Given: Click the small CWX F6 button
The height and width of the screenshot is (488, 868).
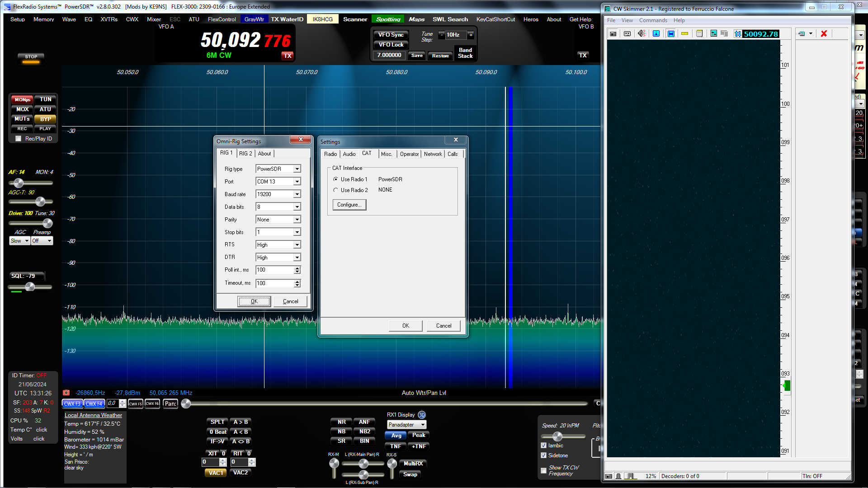Looking at the screenshot, I should 152,404.
